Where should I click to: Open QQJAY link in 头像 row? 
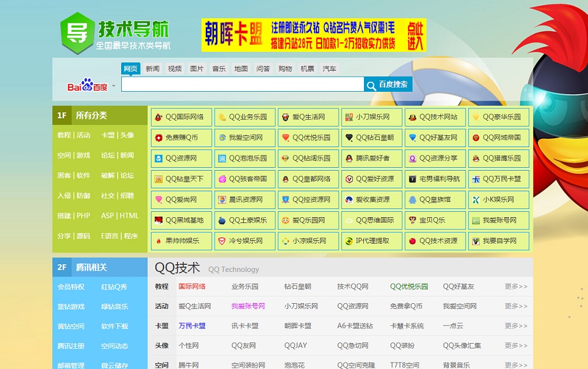[x=296, y=345]
